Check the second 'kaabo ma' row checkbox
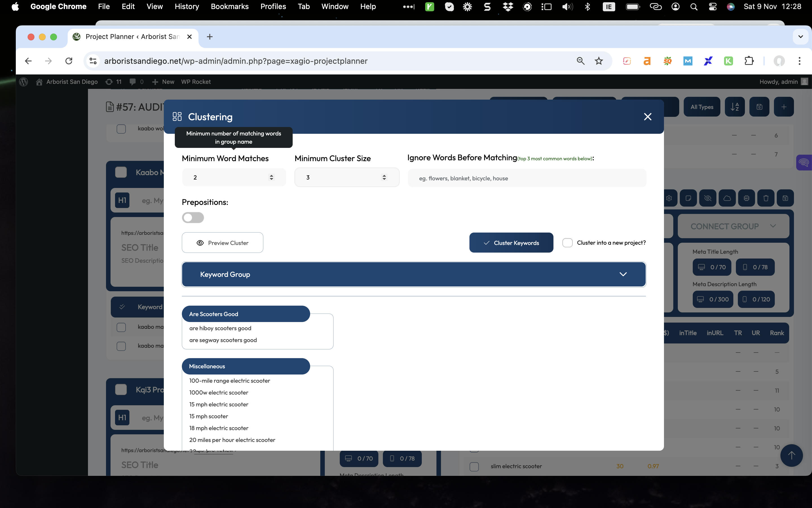 coord(121,346)
